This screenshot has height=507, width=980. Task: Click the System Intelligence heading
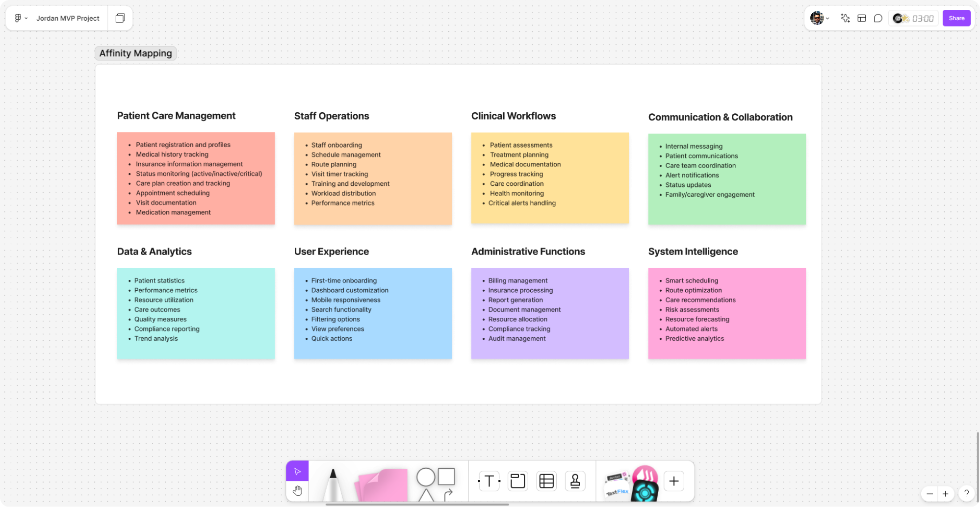693,252
